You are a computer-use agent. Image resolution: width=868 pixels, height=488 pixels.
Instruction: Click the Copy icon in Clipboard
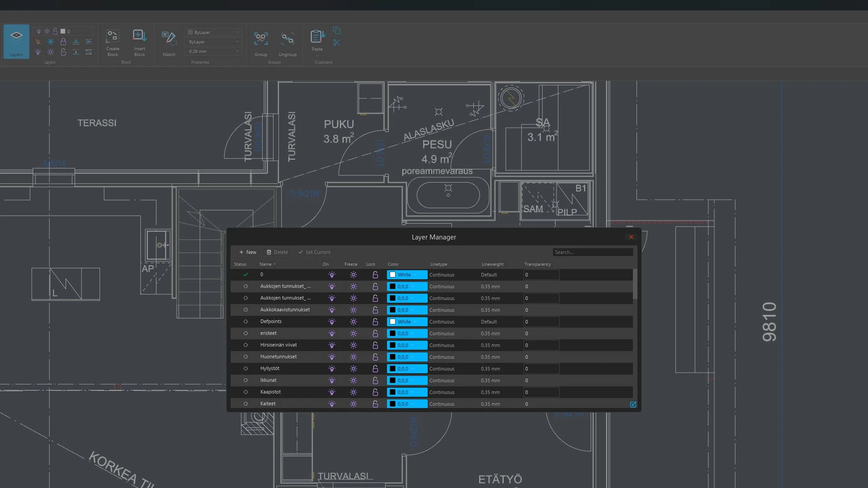(337, 31)
